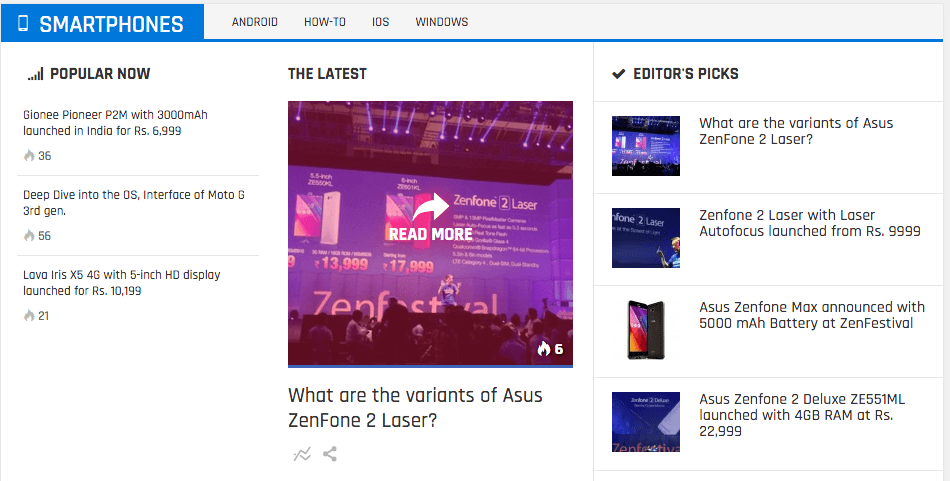950x481 pixels.
Task: Click the trending chart icon below featured headline
Action: tap(302, 454)
